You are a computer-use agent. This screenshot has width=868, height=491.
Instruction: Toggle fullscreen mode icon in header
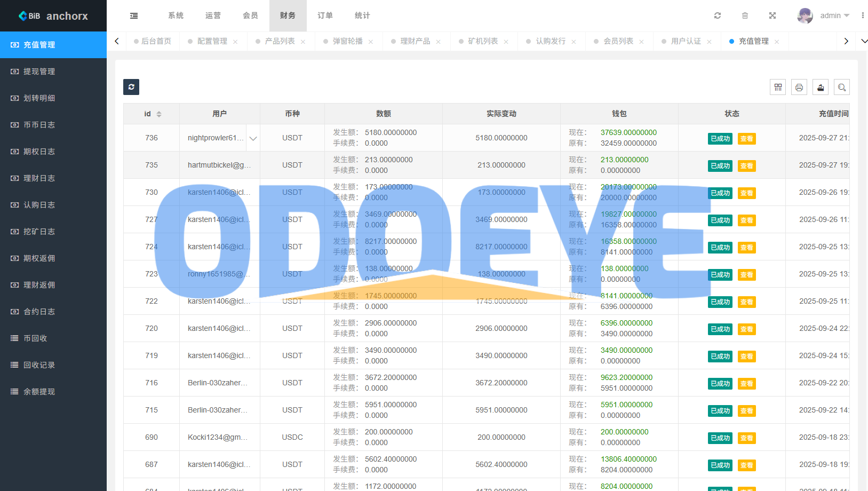coord(772,15)
